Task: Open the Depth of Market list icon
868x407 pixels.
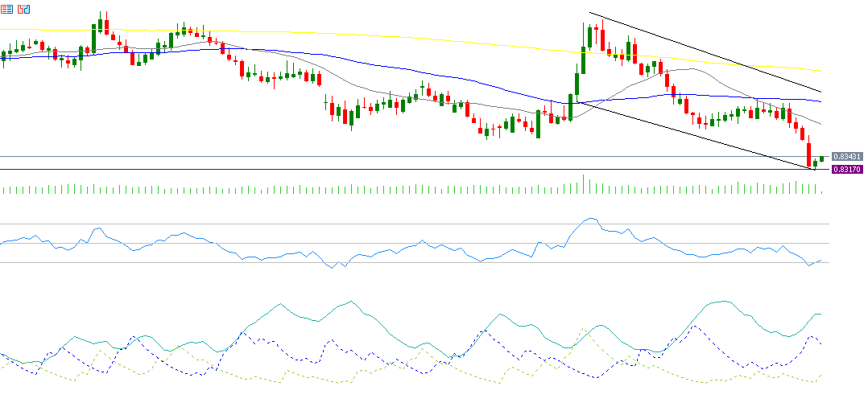Action: [7, 9]
